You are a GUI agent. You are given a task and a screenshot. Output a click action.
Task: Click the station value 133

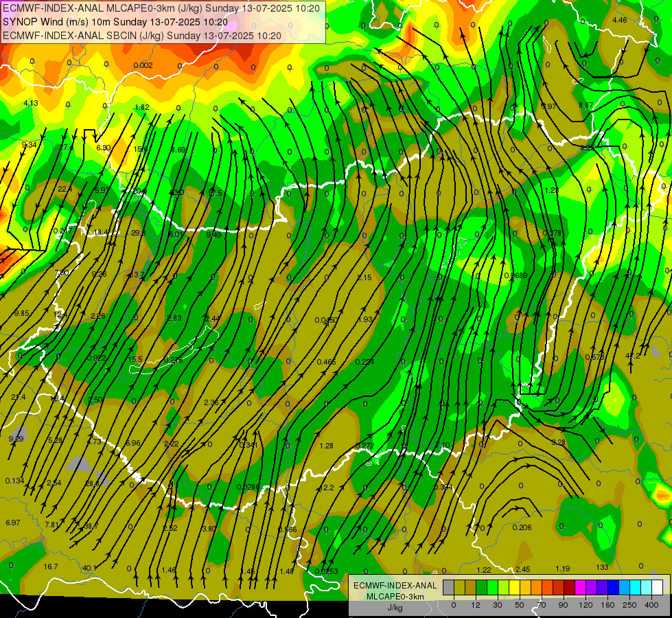pos(602,567)
